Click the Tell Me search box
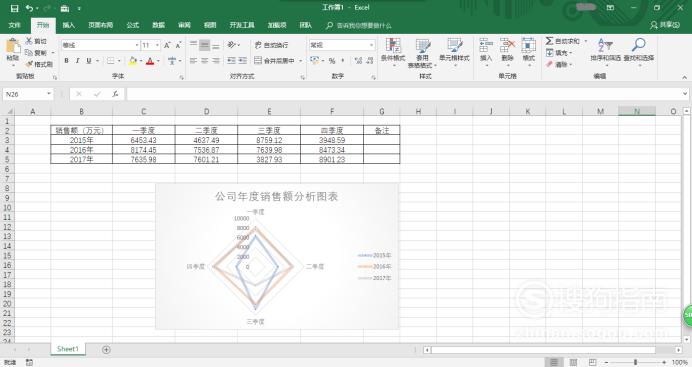Viewport: 692px width, 367px height. (359, 26)
